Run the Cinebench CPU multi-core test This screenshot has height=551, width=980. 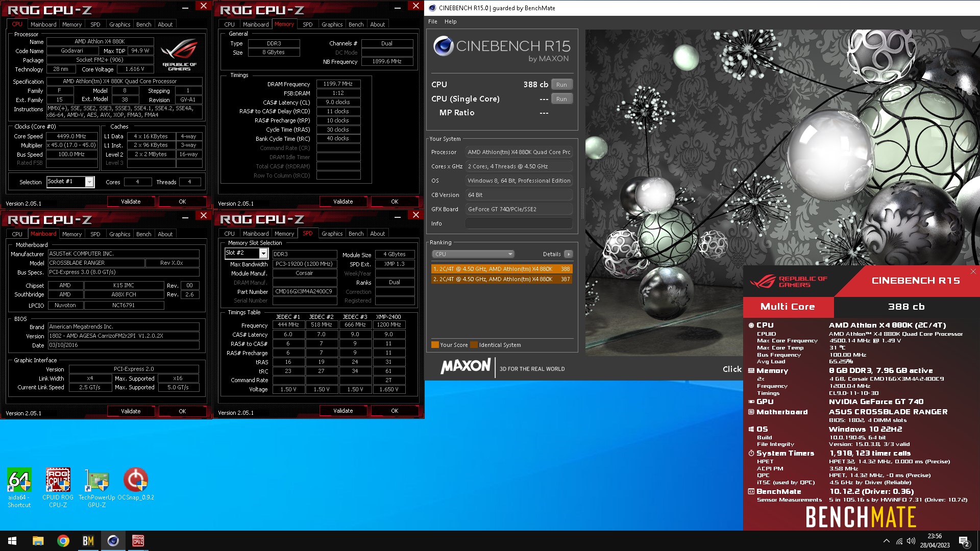(x=561, y=85)
